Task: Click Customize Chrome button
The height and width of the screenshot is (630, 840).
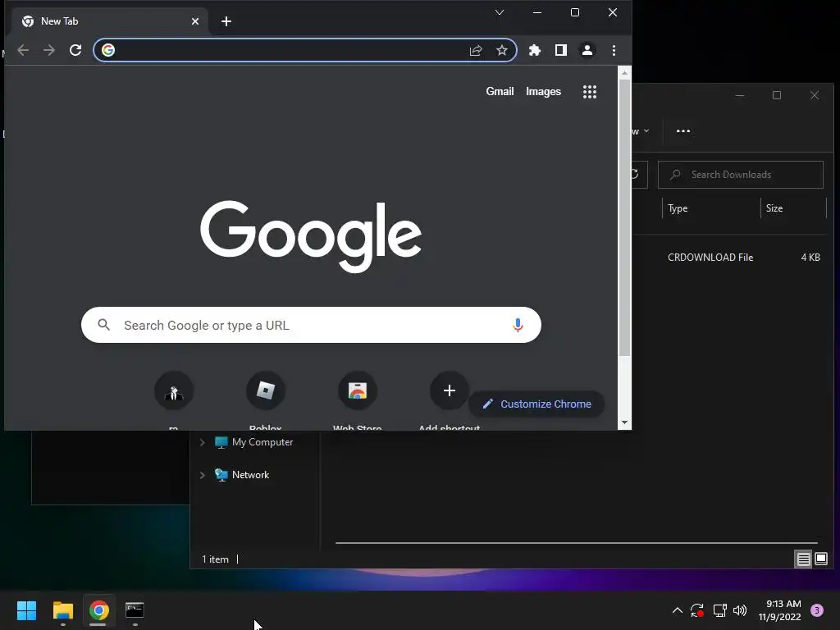Action: coord(536,404)
